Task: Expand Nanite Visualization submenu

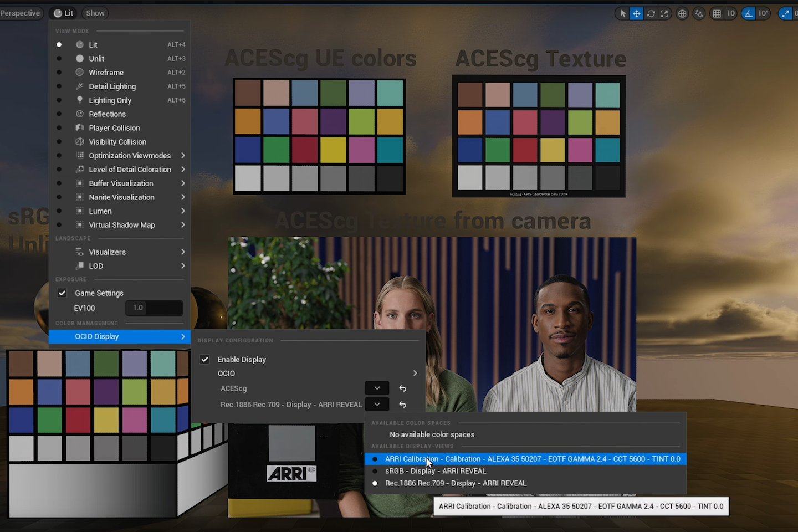Action: (120, 197)
